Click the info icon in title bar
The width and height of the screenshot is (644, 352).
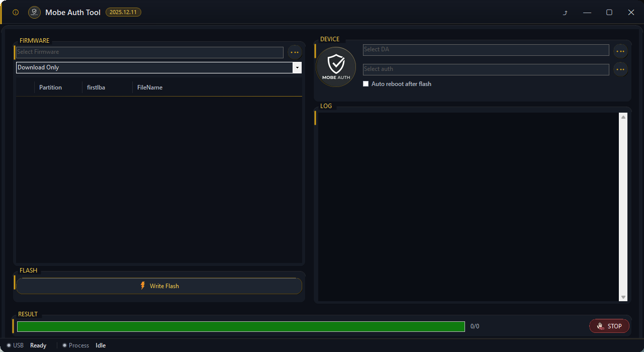(16, 13)
